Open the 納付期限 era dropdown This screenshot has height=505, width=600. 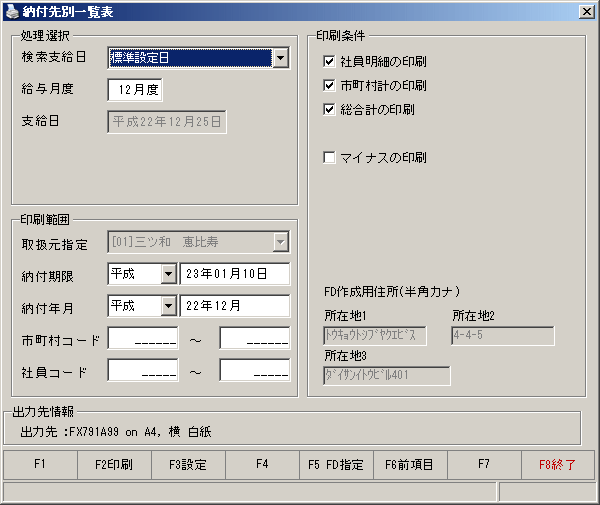(x=168, y=274)
